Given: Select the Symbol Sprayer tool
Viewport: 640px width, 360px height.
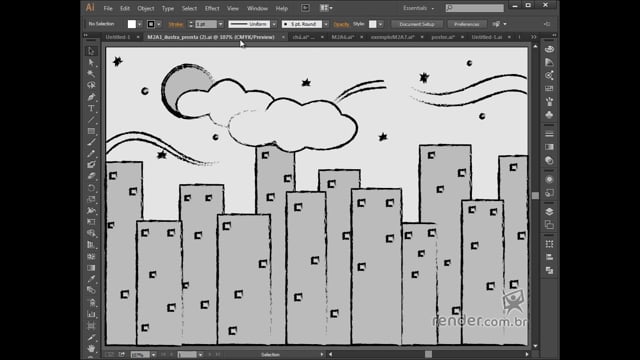Looking at the screenshot, I should pos(91,302).
